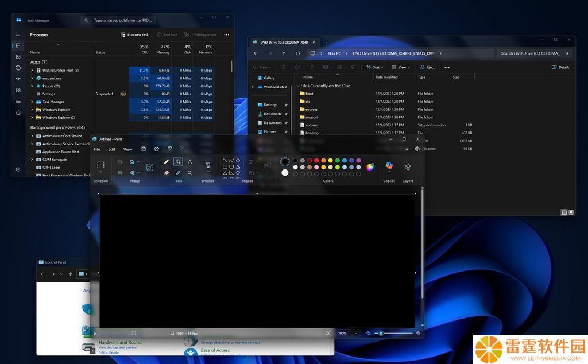Expand mspaint.exe process group
The height and width of the screenshot is (364, 588).
32,78
